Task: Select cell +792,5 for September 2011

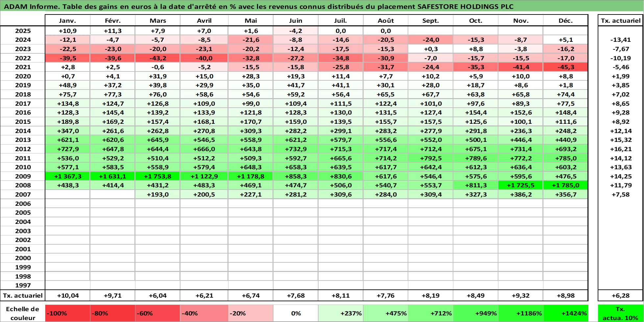Action: pos(431,158)
